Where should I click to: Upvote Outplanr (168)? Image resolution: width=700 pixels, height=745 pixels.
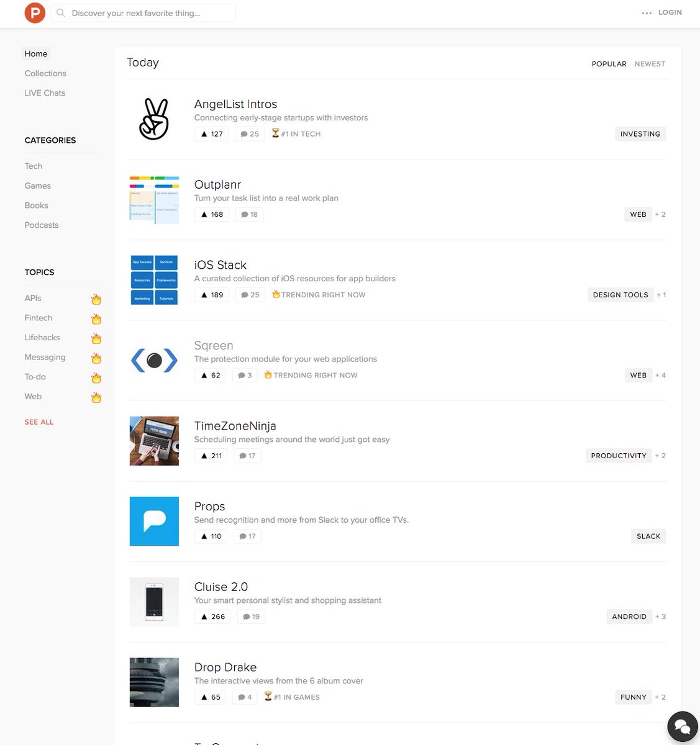tap(212, 214)
